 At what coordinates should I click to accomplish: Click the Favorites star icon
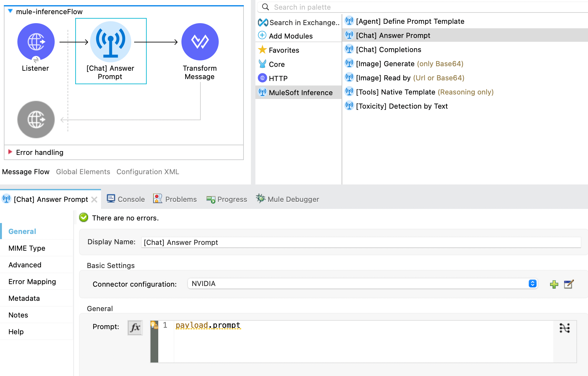(262, 49)
